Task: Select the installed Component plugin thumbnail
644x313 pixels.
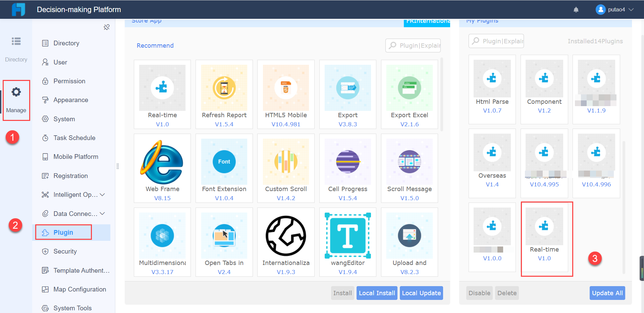Action: pos(544,79)
